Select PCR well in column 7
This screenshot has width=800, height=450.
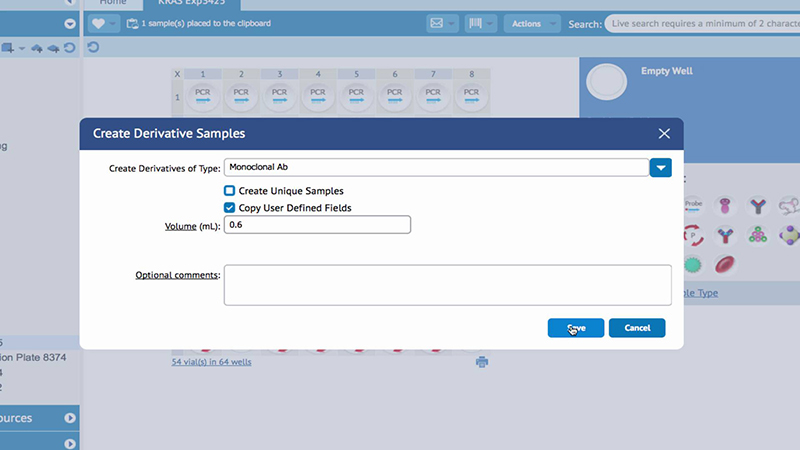[x=433, y=96]
